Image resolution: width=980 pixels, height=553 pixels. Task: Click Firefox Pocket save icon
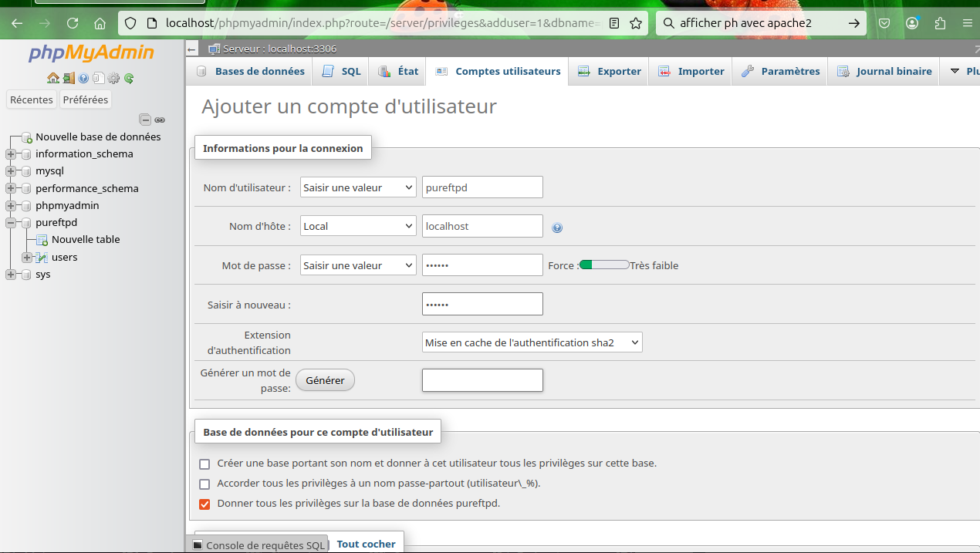885,23
